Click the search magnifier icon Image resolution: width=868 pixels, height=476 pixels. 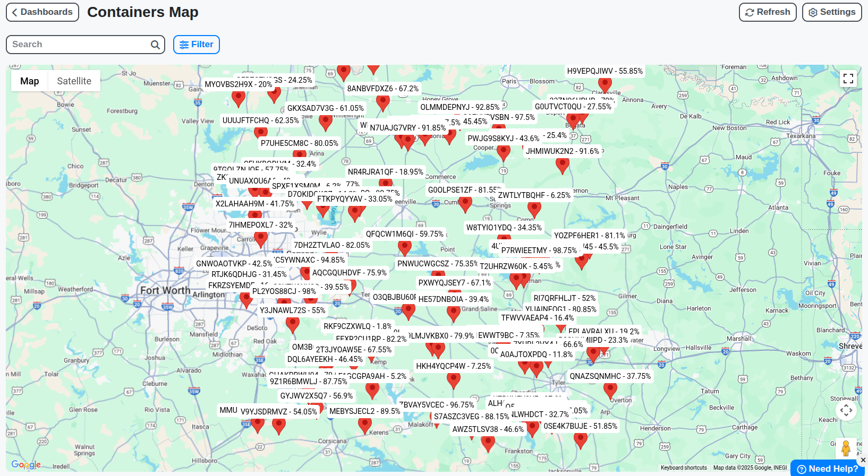click(x=155, y=45)
